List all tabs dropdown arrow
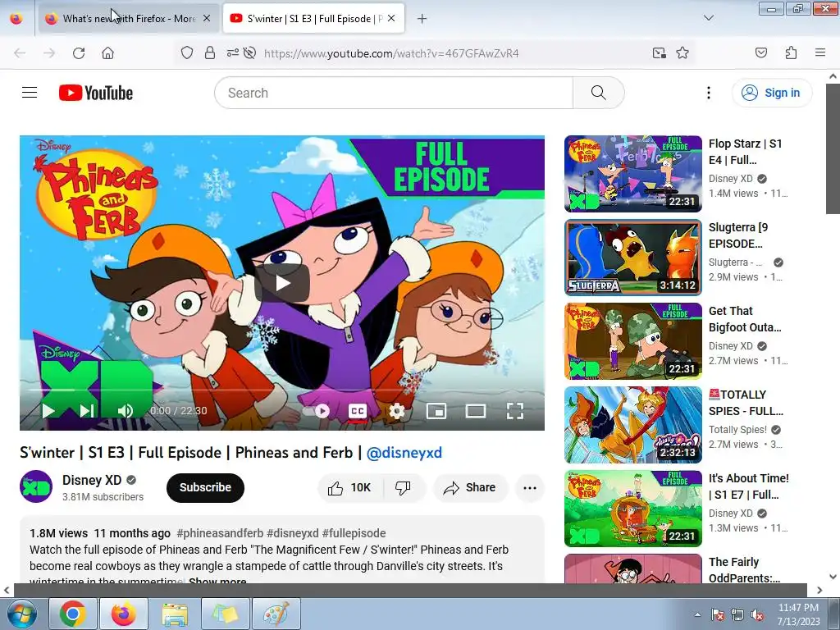The image size is (840, 630). point(708,18)
